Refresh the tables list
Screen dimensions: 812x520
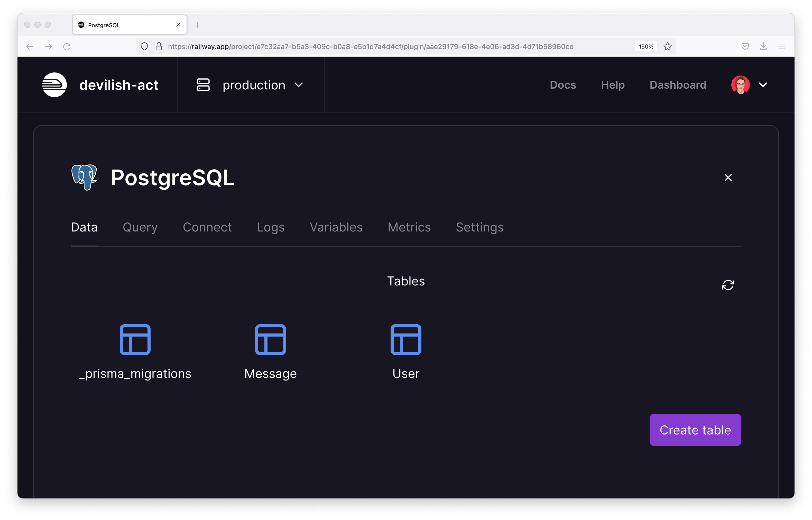pyautogui.click(x=728, y=285)
